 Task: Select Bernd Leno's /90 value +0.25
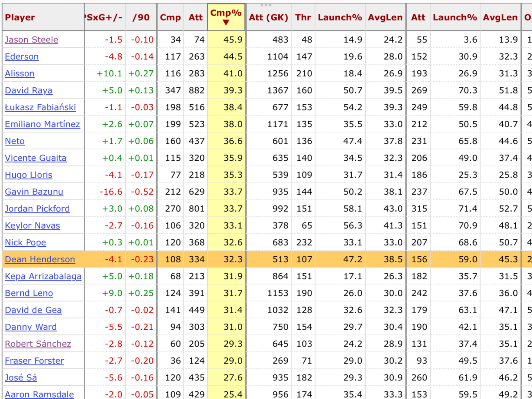141,293
